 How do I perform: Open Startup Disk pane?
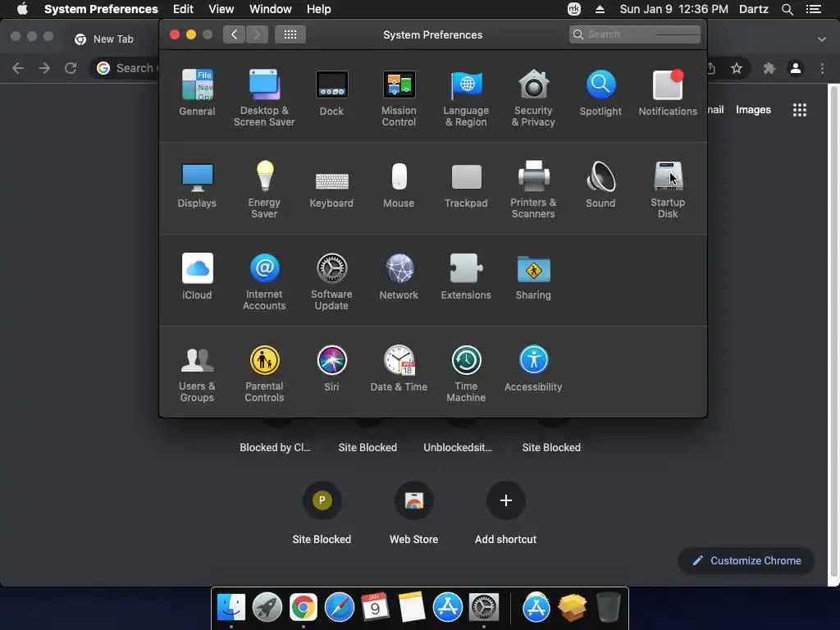coord(668,189)
